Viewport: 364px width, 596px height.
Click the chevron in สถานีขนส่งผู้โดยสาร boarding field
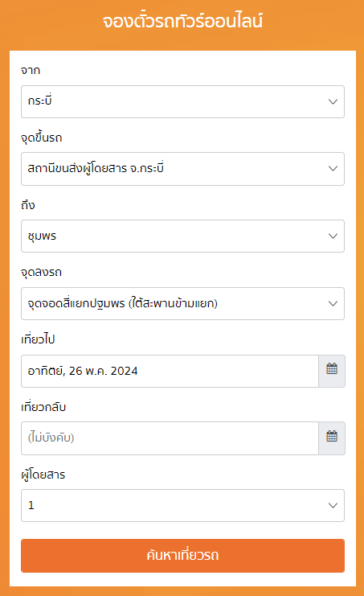click(x=333, y=169)
